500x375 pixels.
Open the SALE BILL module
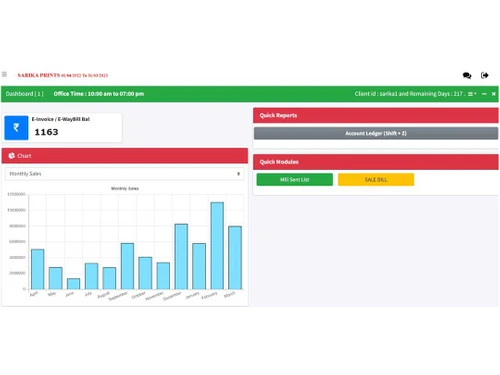376,180
